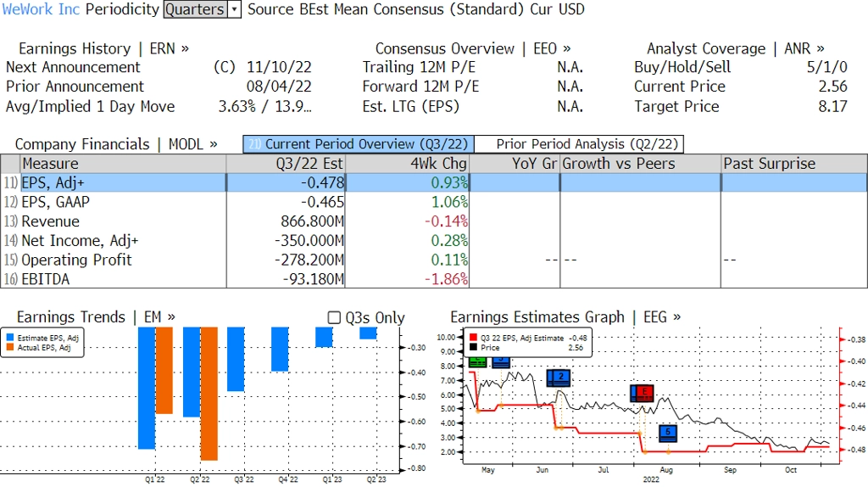Viewport: 868px width, 487px height.
Task: Click Net Income estimate -350.000M
Action: click(x=309, y=240)
